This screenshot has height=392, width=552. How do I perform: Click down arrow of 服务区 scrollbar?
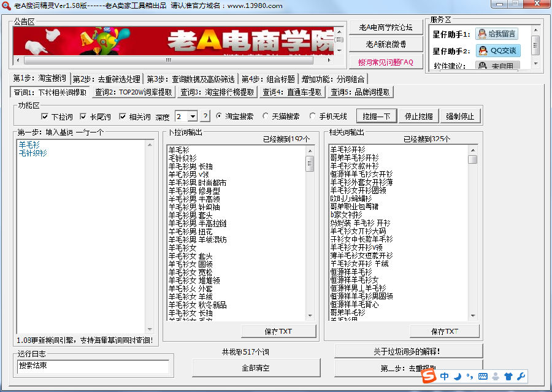coord(535,64)
